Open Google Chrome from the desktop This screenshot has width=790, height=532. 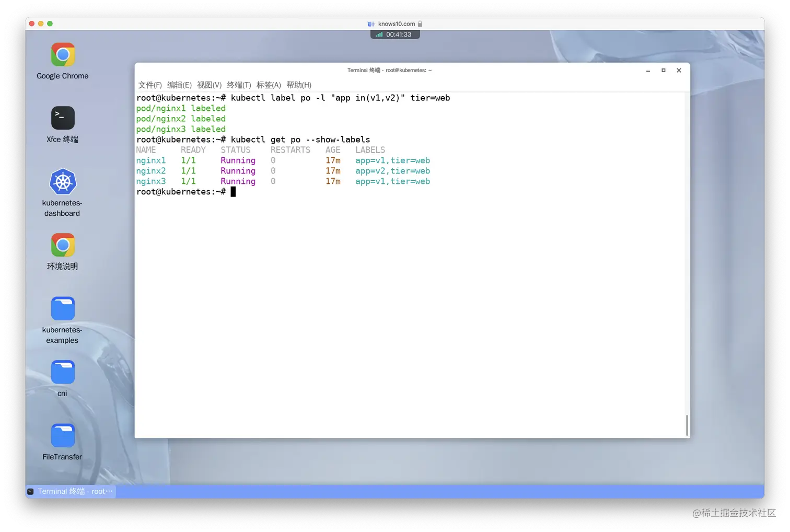click(62, 54)
